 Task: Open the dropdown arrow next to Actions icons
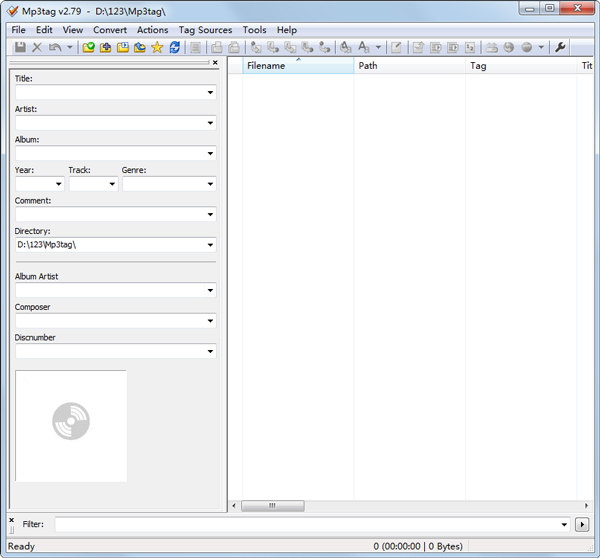pyautogui.click(x=378, y=47)
